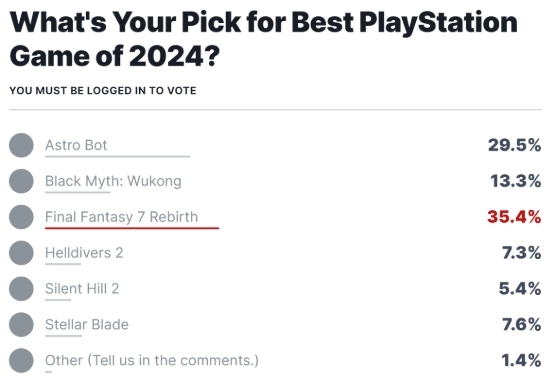Click the poll question heading
The width and height of the screenshot is (555, 385).
pos(264,39)
